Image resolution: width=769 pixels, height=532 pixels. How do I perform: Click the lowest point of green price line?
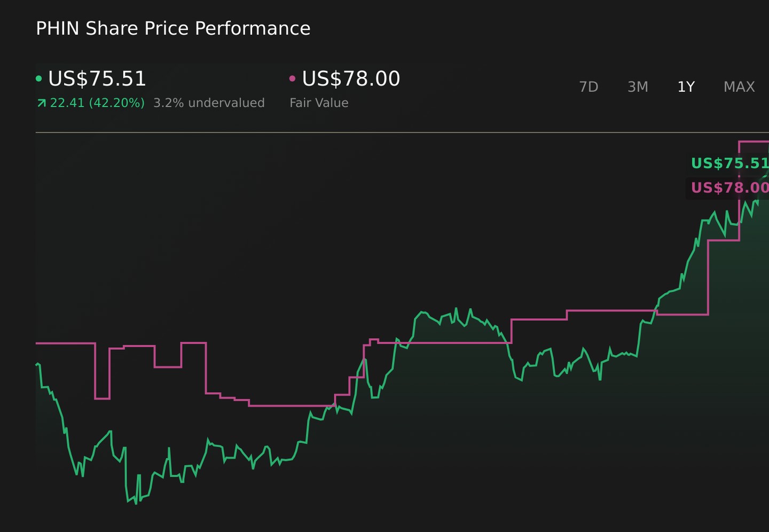click(136, 503)
